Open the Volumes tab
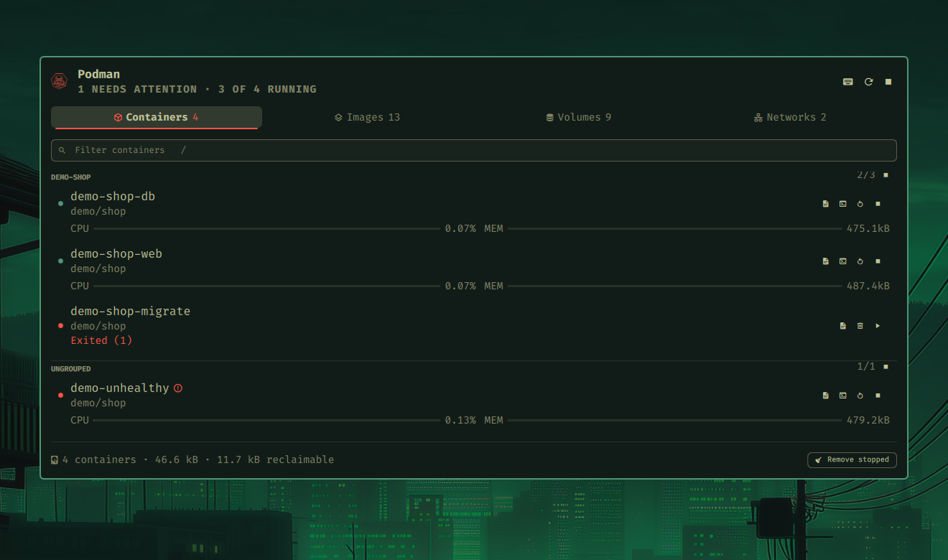This screenshot has width=948, height=560. point(579,117)
